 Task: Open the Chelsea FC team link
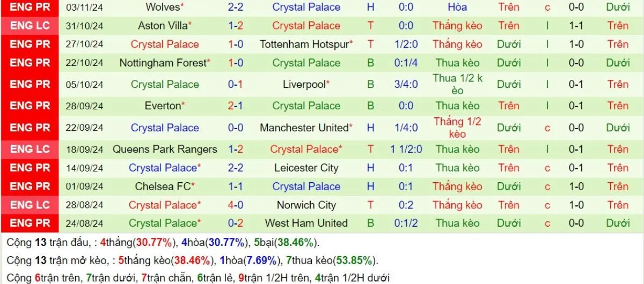point(163,186)
